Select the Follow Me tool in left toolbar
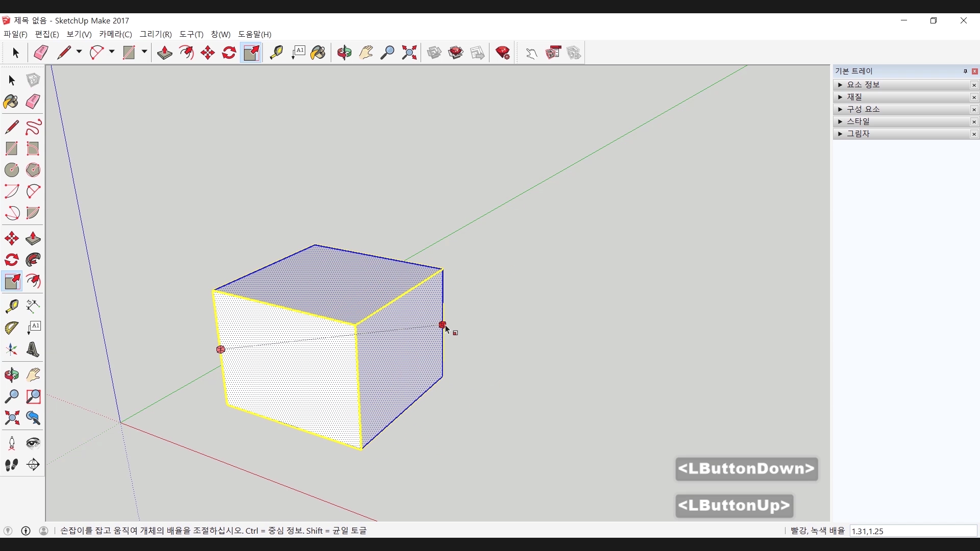Screen dimensions: 980x551 (33, 260)
